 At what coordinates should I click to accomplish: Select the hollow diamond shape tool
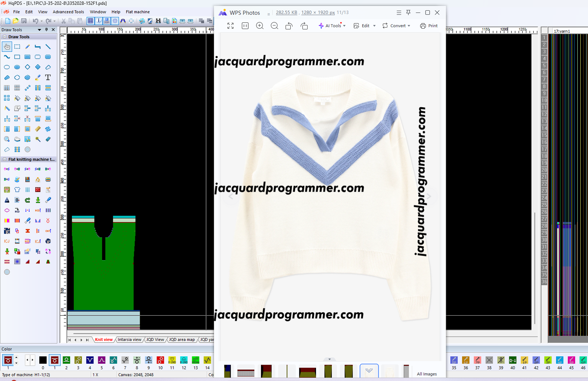click(28, 67)
